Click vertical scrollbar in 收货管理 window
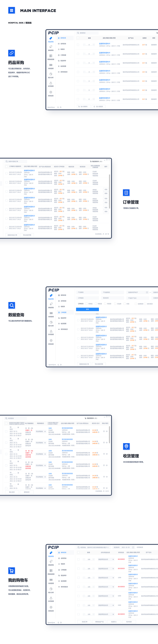158x644 pixels. tap(110, 435)
